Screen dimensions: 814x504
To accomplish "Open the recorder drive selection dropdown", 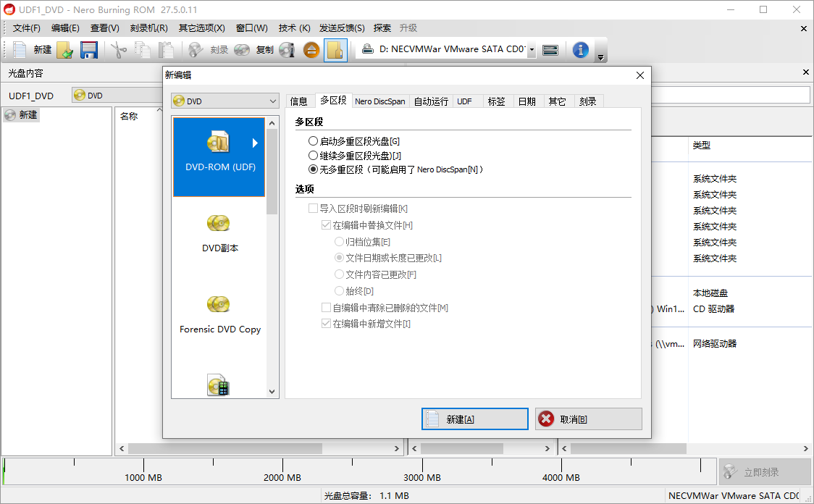I will [532, 50].
